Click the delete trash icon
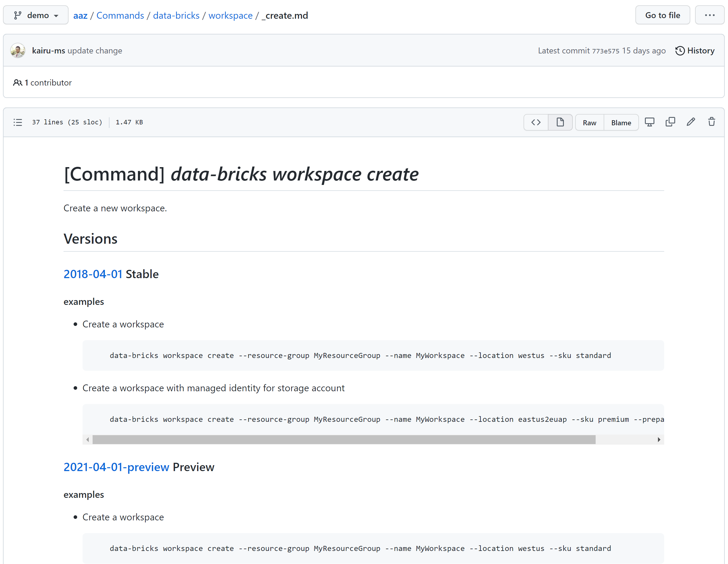 [711, 122]
